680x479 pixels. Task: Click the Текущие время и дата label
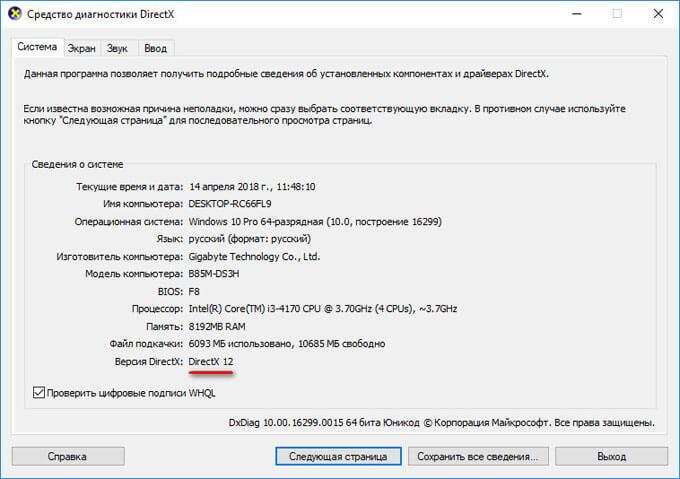130,187
